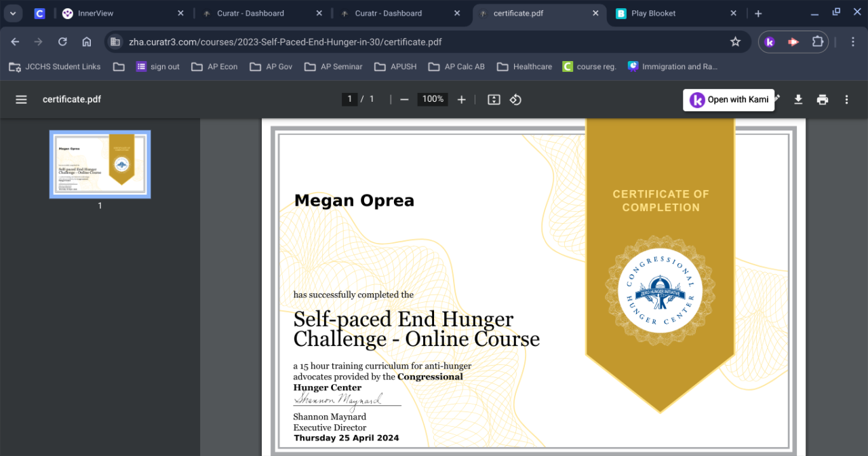868x456 pixels.
Task: Expand the tab search dropdown arrow
Action: 12,13
